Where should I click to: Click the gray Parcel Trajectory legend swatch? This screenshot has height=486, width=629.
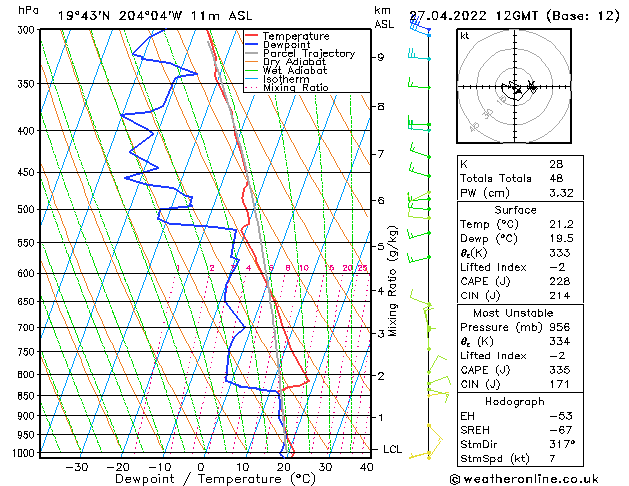point(252,53)
